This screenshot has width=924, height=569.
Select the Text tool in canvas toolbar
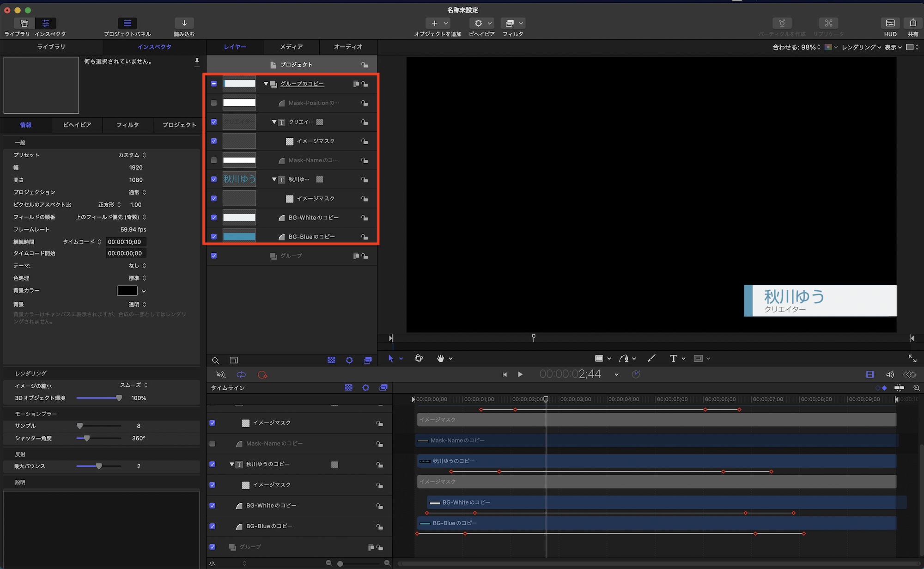673,358
